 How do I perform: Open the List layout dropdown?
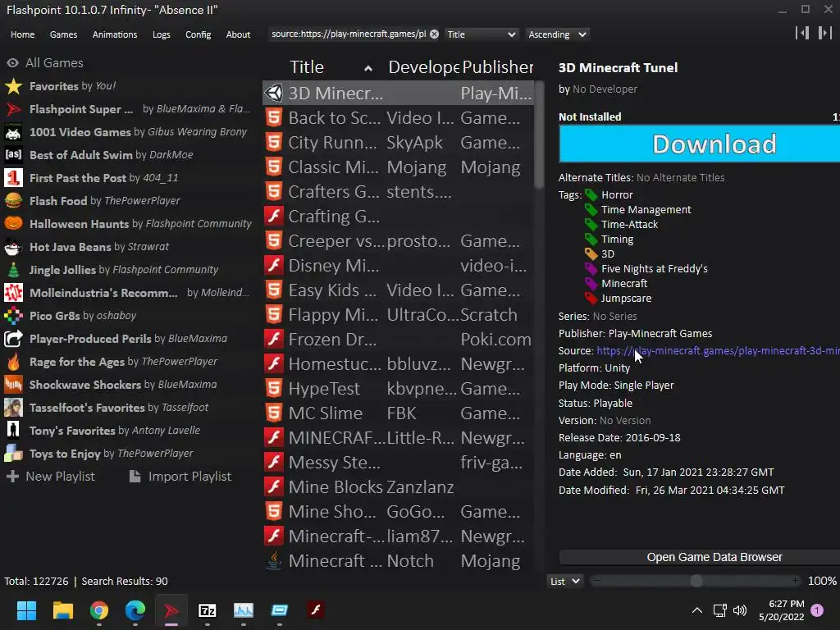[x=565, y=582]
